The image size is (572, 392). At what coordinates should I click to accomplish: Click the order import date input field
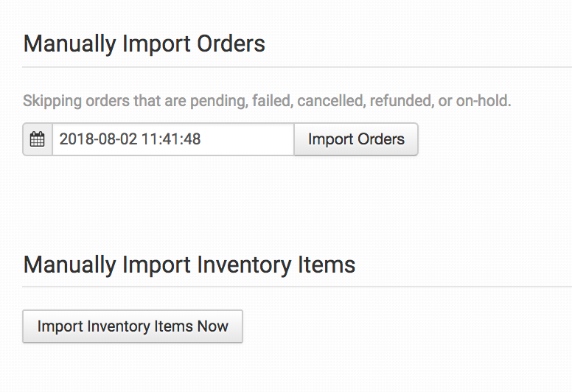pyautogui.click(x=173, y=139)
